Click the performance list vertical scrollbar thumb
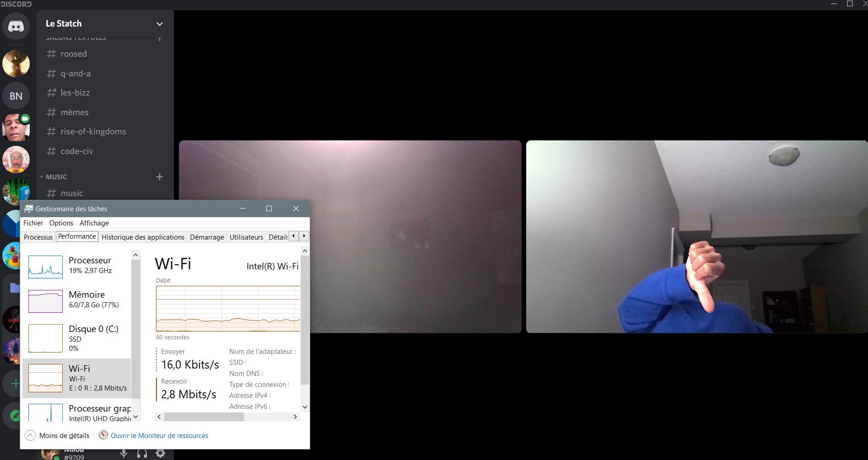 [135, 328]
